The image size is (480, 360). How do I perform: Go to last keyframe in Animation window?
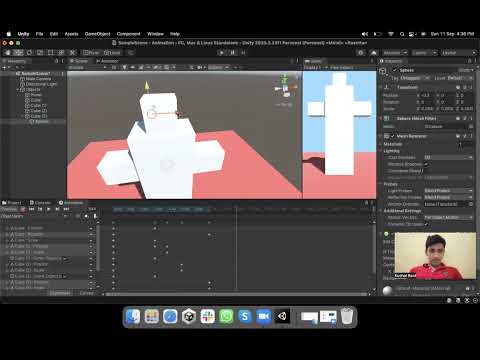tap(66, 209)
